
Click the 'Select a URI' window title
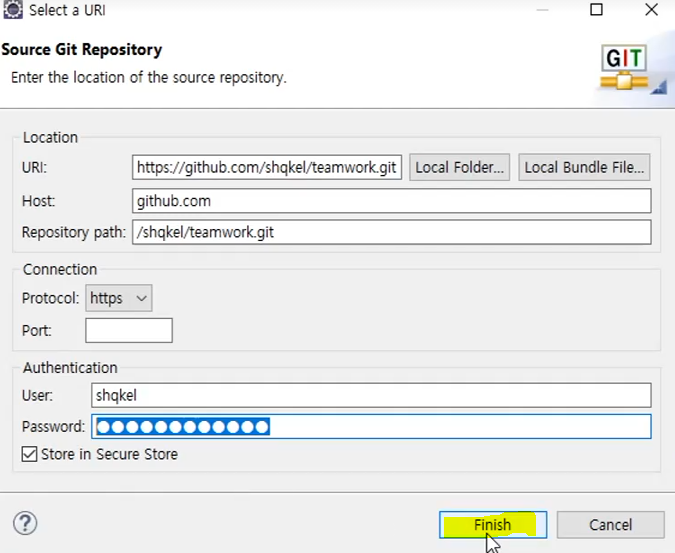[x=67, y=10]
